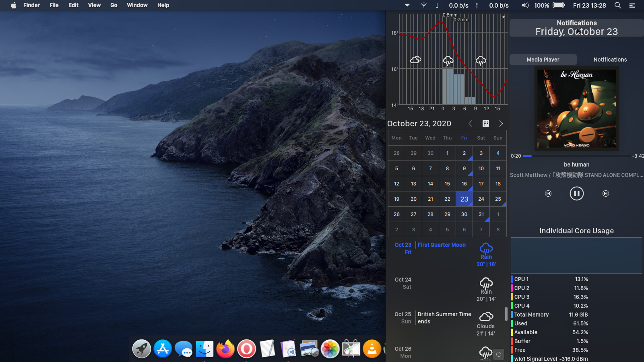Viewport: 644px width, 362px height.
Task: Click October 23, 2020 calendar heading
Action: click(419, 123)
